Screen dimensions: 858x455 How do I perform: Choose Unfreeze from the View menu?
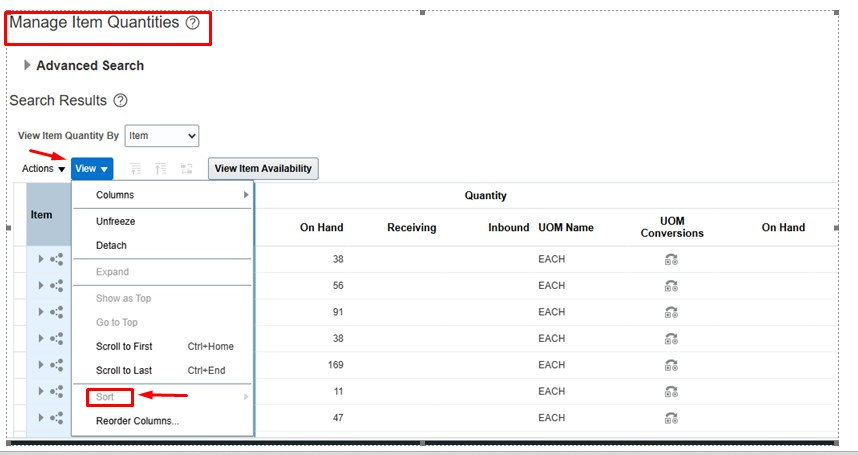coord(163,221)
